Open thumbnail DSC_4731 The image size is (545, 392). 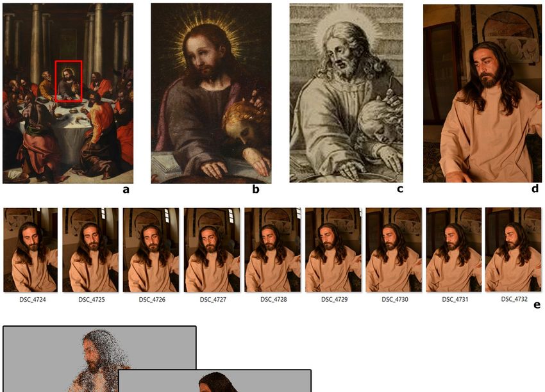tap(454, 250)
